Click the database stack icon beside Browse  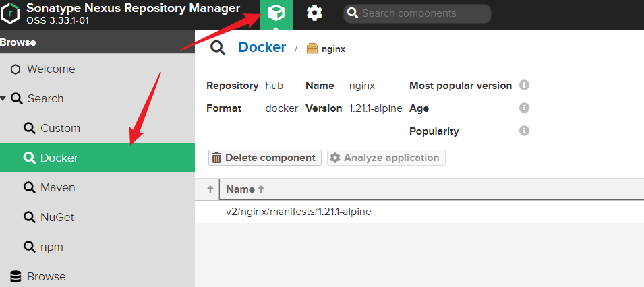click(x=16, y=276)
